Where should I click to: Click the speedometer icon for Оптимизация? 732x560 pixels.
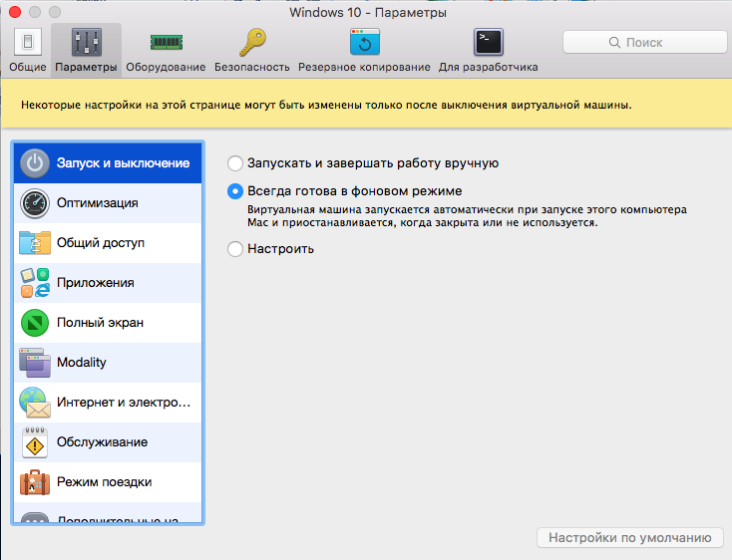pos(35,203)
